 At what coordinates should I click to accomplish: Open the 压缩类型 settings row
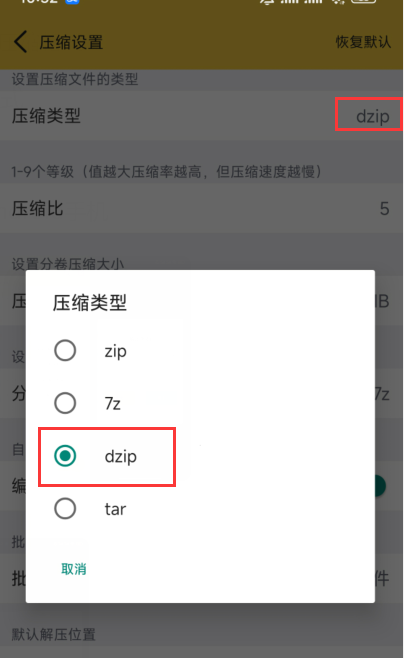tap(201, 116)
